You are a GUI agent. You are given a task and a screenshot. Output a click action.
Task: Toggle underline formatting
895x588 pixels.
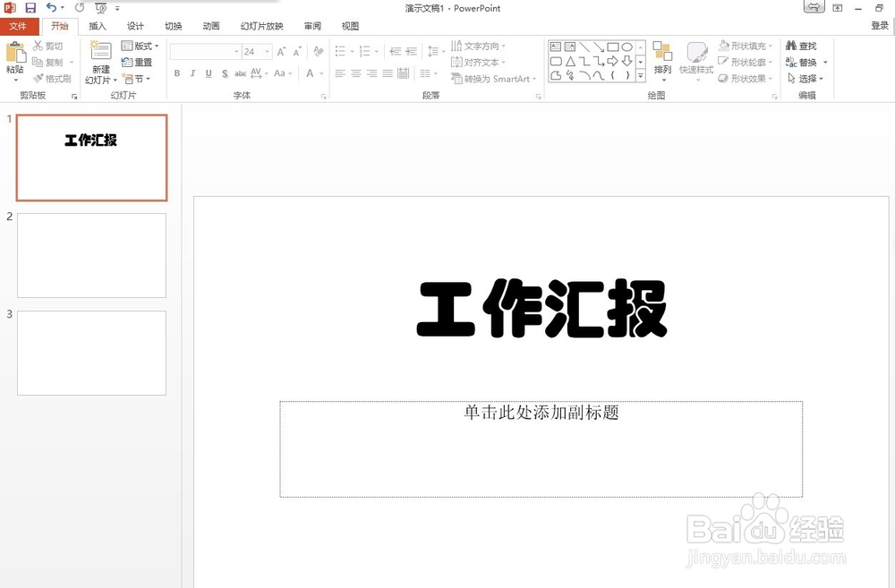[209, 73]
